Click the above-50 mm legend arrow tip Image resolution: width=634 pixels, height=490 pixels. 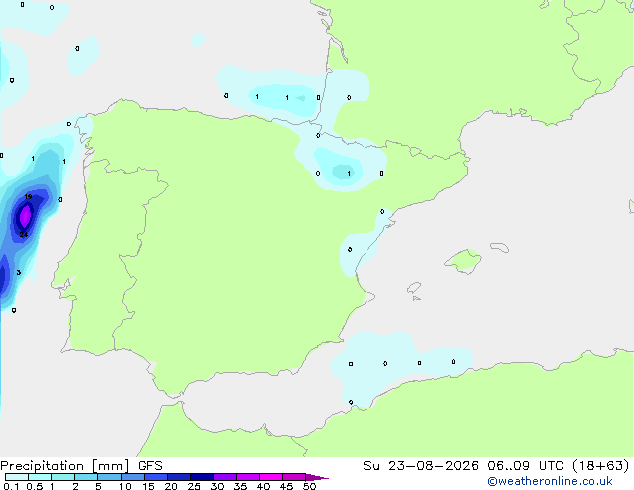[x=317, y=477]
